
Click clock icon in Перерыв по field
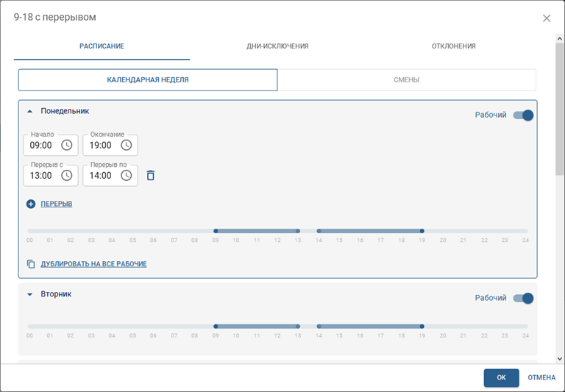tap(127, 175)
